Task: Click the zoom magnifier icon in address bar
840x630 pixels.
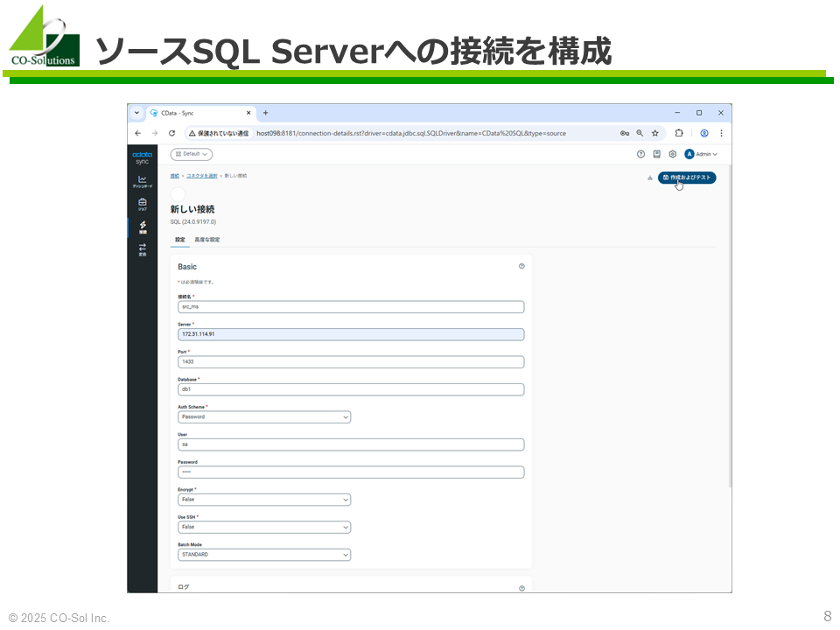Action: (640, 133)
